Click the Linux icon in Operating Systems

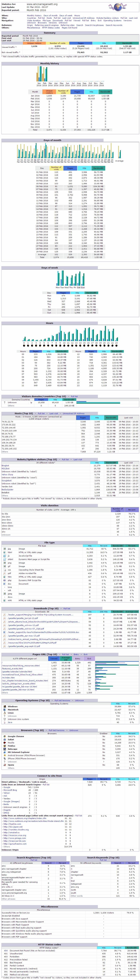[x=5, y=713]
